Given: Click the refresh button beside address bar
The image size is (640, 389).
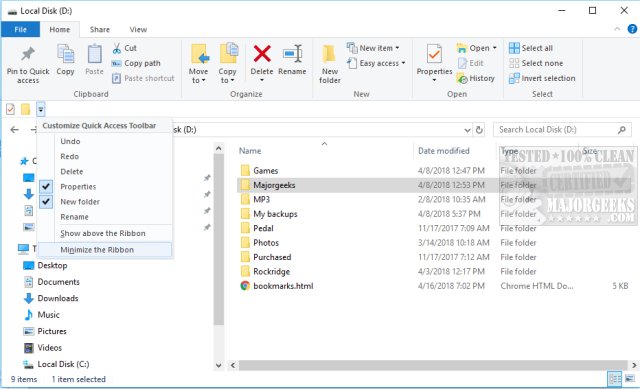Looking at the screenshot, I should coord(479,130).
